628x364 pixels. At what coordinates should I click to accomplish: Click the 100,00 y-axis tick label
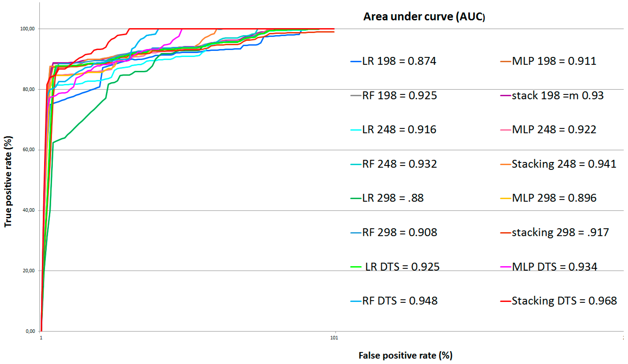coord(27,29)
